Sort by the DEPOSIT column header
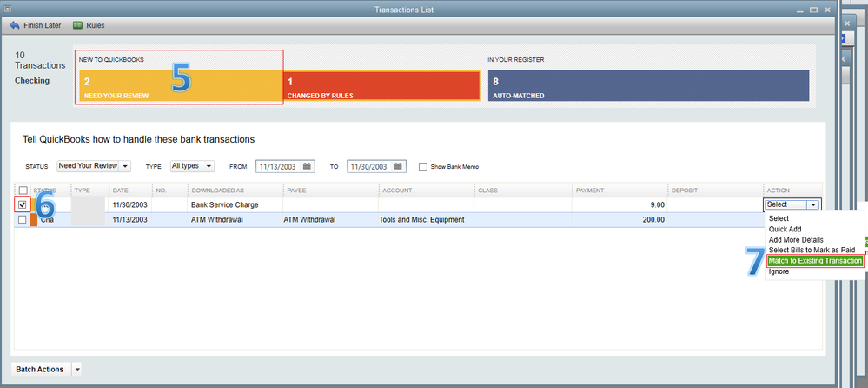The width and height of the screenshot is (868, 388). [715, 191]
